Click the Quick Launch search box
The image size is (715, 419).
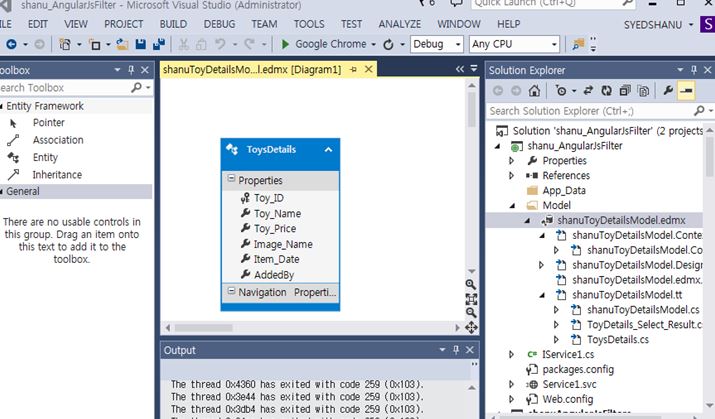(x=547, y=4)
